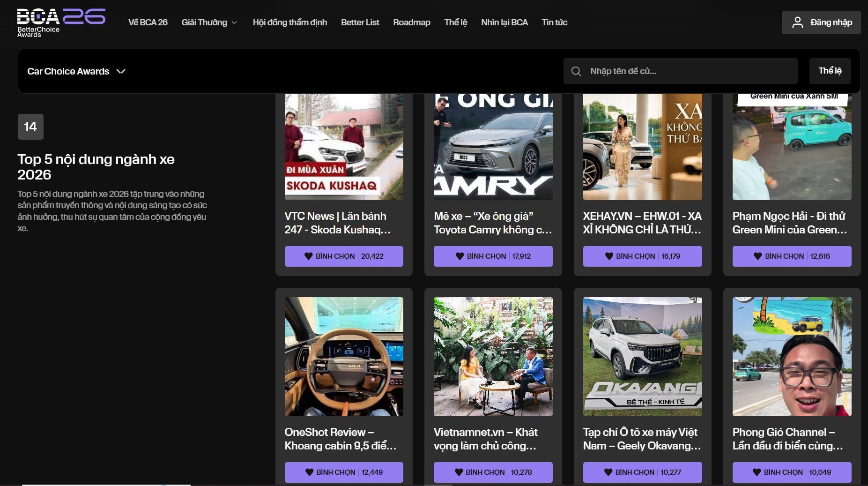Image resolution: width=868 pixels, height=486 pixels.
Task: Open the Về BCA 26 menu item
Action: pyautogui.click(x=148, y=22)
